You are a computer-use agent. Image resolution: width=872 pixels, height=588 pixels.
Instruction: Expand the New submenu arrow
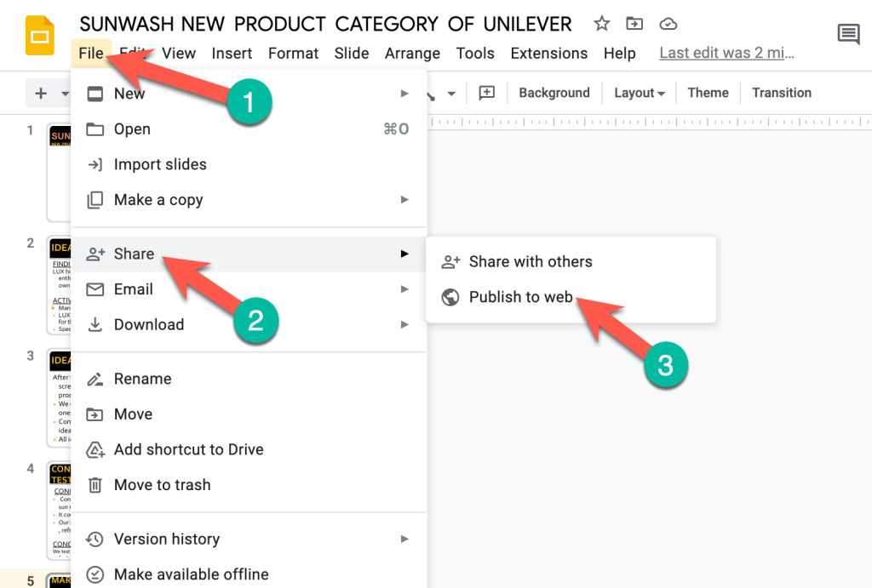point(404,94)
